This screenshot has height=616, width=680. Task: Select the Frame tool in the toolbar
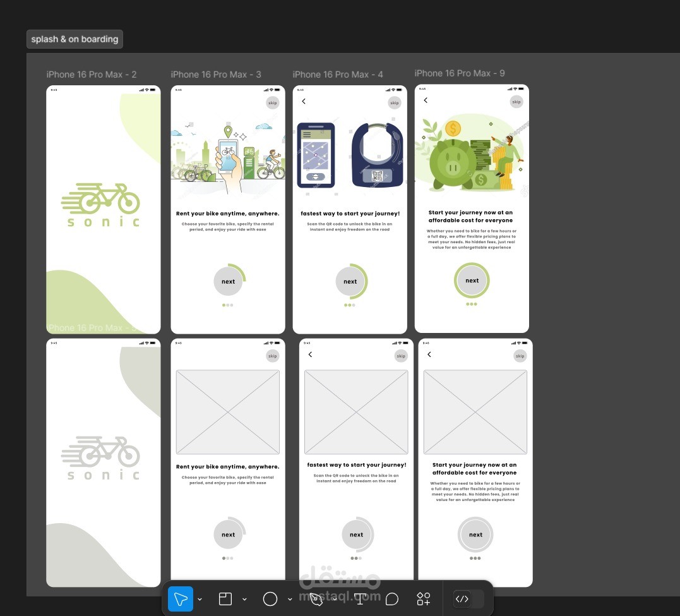[x=225, y=599]
